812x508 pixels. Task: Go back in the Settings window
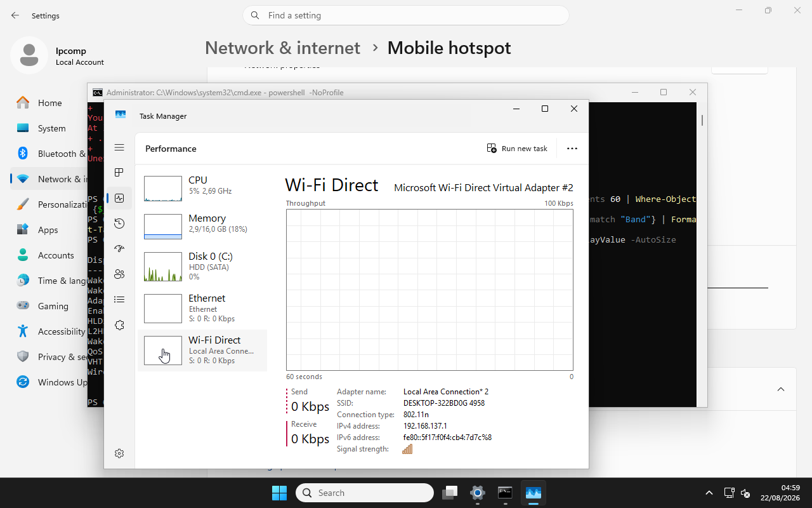[15, 15]
